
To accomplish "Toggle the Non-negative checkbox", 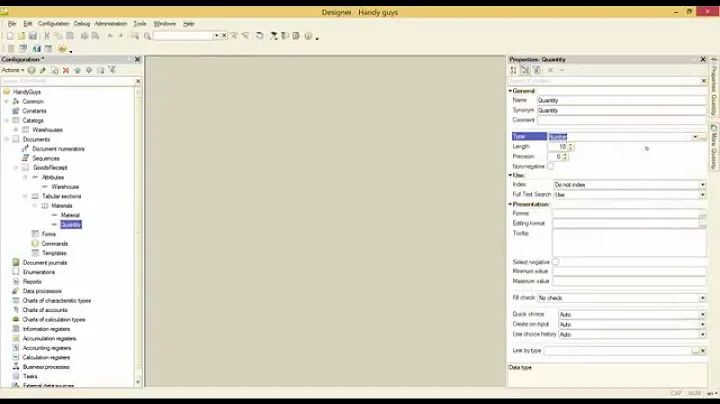I will pyautogui.click(x=551, y=166).
